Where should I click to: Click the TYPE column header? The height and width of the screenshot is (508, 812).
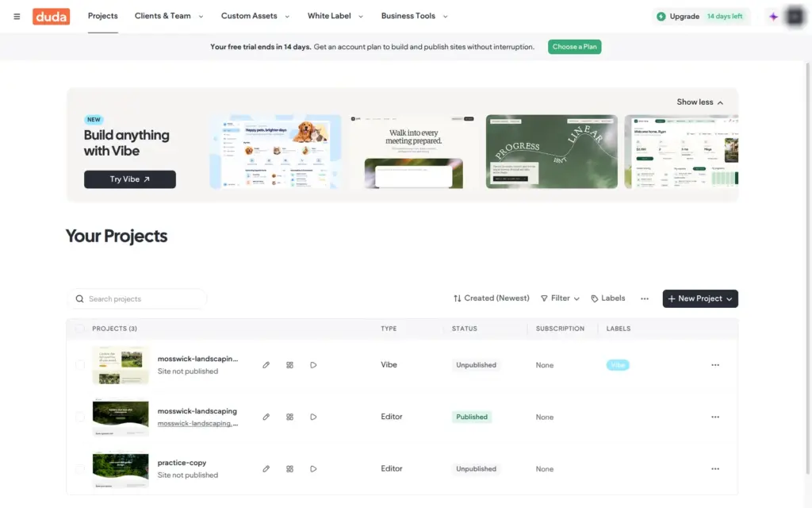tap(389, 329)
